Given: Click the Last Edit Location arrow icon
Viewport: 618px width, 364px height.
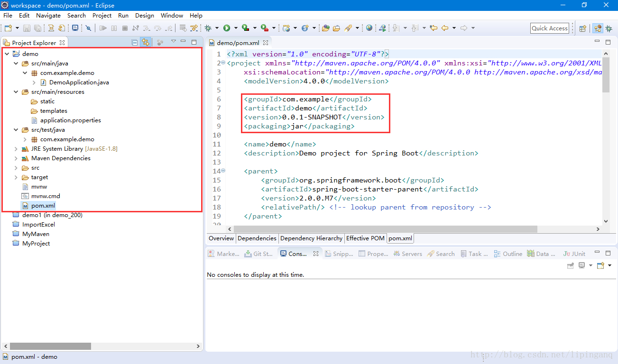Looking at the screenshot, I should coord(433,28).
